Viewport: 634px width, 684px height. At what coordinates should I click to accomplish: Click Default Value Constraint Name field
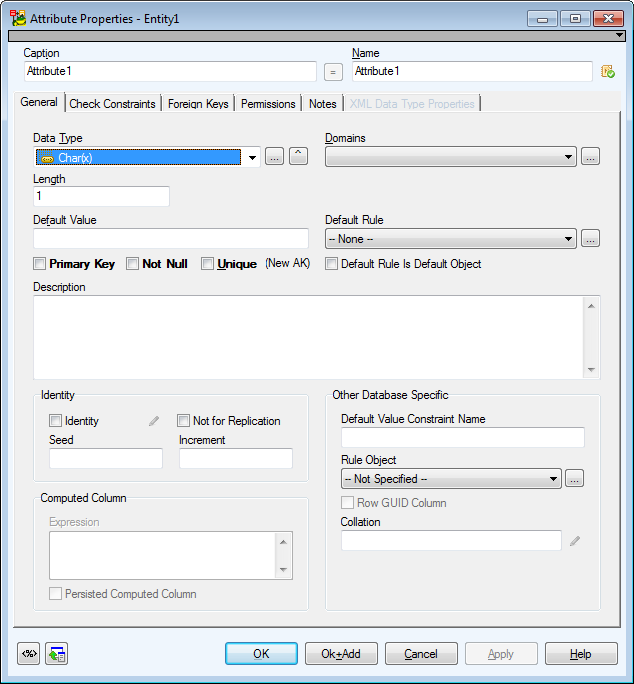click(463, 437)
